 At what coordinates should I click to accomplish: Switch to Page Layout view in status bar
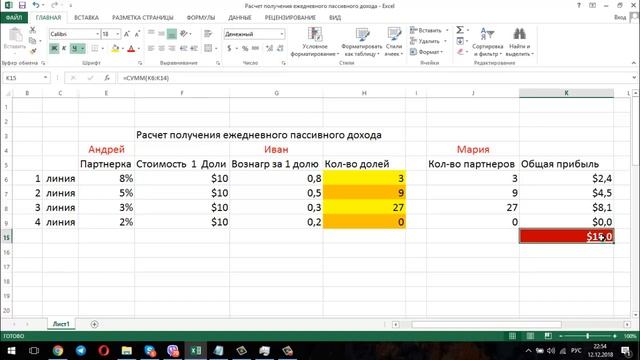pyautogui.click(x=530, y=336)
